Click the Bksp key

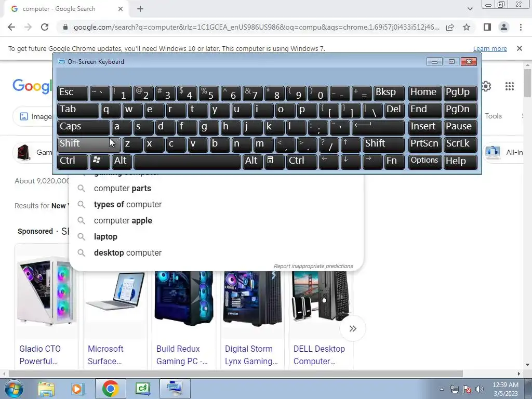(389, 94)
